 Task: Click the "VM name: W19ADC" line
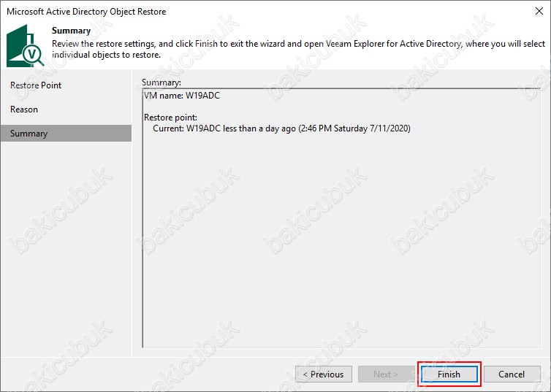click(182, 96)
